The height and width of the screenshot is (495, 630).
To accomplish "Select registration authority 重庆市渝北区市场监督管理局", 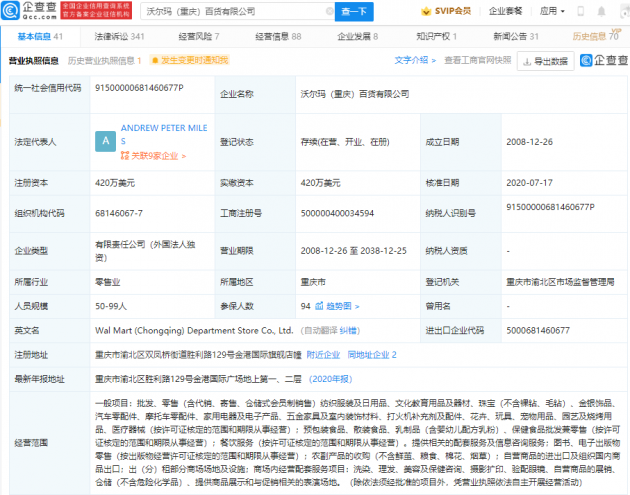I will pos(560,282).
